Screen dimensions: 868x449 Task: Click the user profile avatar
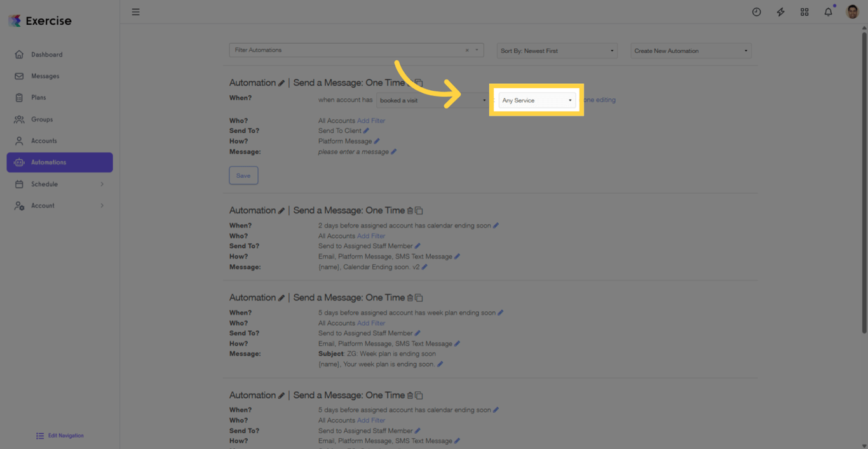tap(852, 11)
